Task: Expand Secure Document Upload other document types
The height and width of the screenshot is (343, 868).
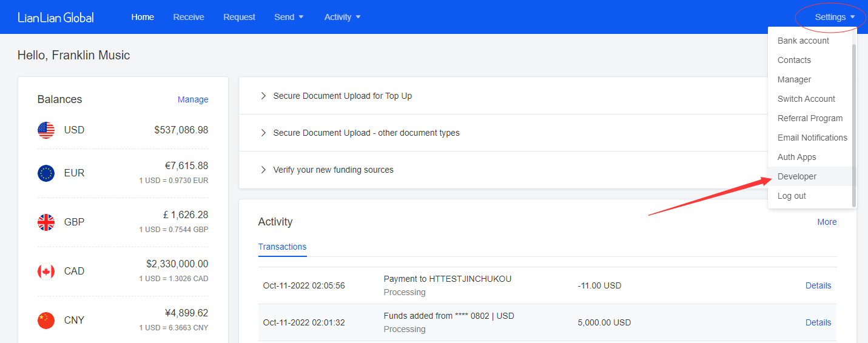Action: pyautogui.click(x=366, y=133)
